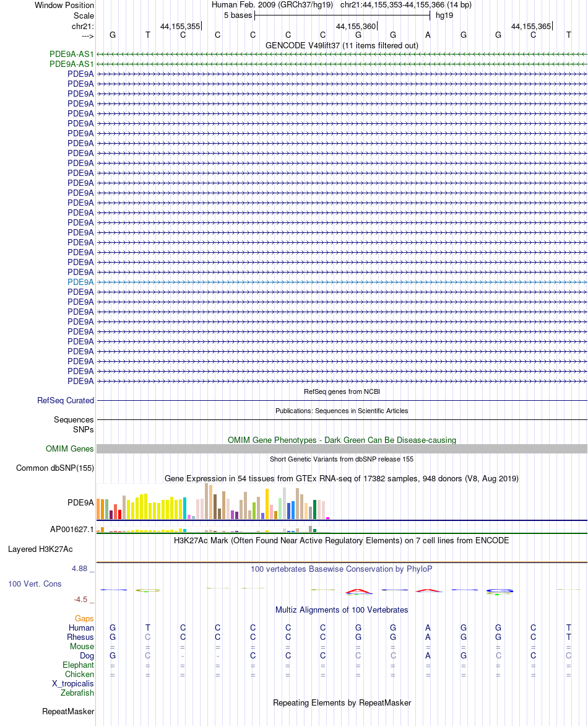Click the OMIM Genes track label
588x726 pixels.
click(70, 448)
